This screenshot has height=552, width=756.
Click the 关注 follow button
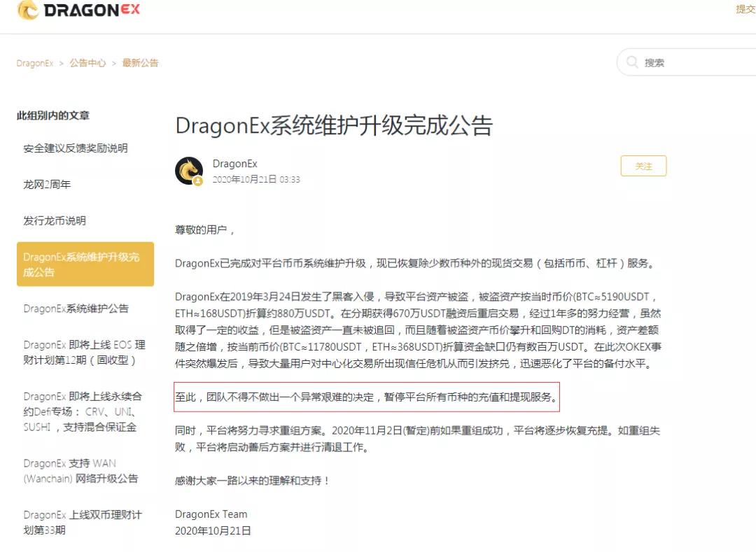tap(643, 167)
